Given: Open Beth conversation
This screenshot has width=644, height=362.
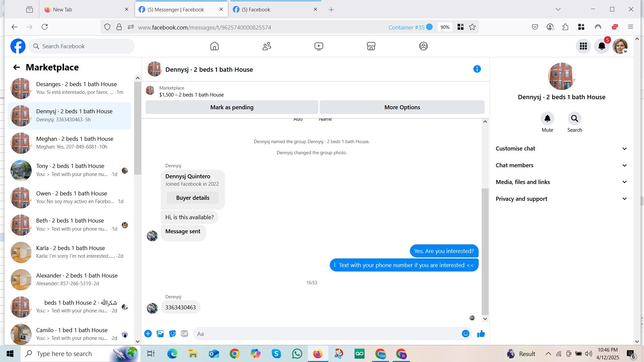Looking at the screenshot, I should (69, 225).
